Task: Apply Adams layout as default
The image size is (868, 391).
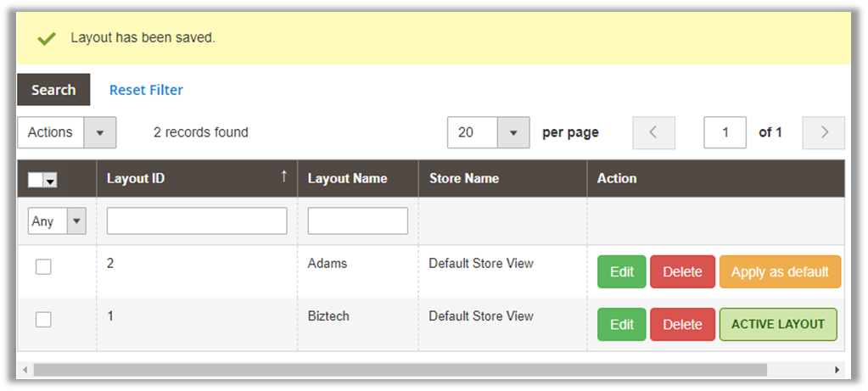Action: click(x=780, y=272)
